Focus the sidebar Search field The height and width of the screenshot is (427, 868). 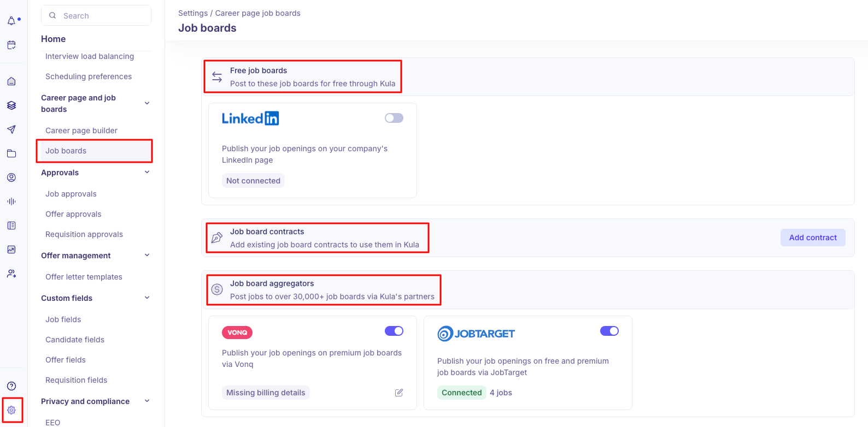coord(96,16)
